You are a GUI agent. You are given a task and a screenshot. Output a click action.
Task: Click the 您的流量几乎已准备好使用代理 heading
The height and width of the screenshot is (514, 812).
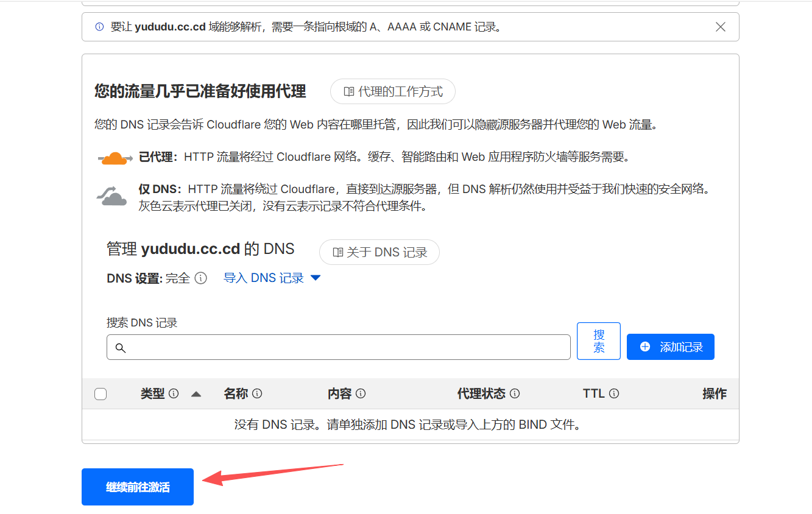pyautogui.click(x=200, y=91)
